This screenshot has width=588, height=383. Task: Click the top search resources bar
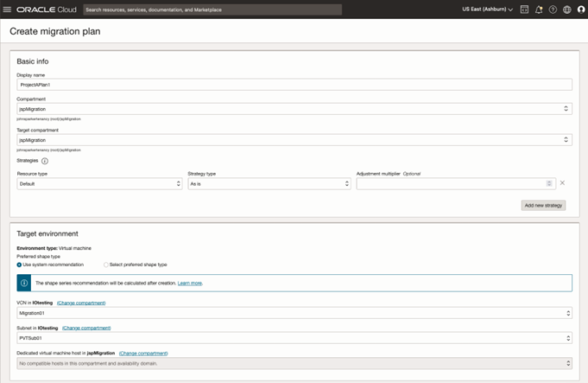pyautogui.click(x=212, y=10)
